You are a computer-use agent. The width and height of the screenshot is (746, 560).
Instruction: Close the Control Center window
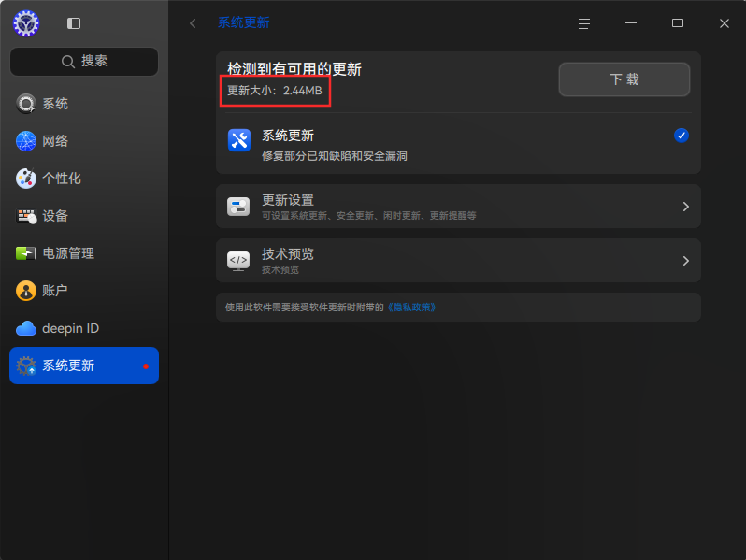(724, 23)
